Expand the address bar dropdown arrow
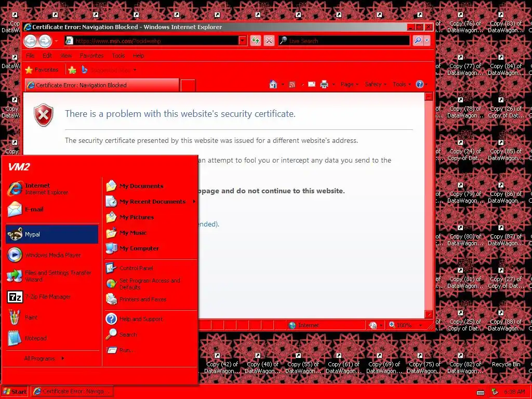532x399 pixels. click(242, 41)
